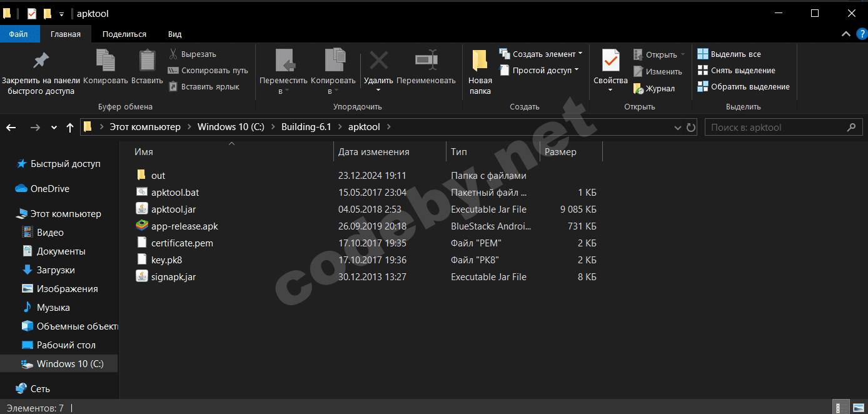
Task: Click the Cut scissors icon
Action: [x=173, y=54]
